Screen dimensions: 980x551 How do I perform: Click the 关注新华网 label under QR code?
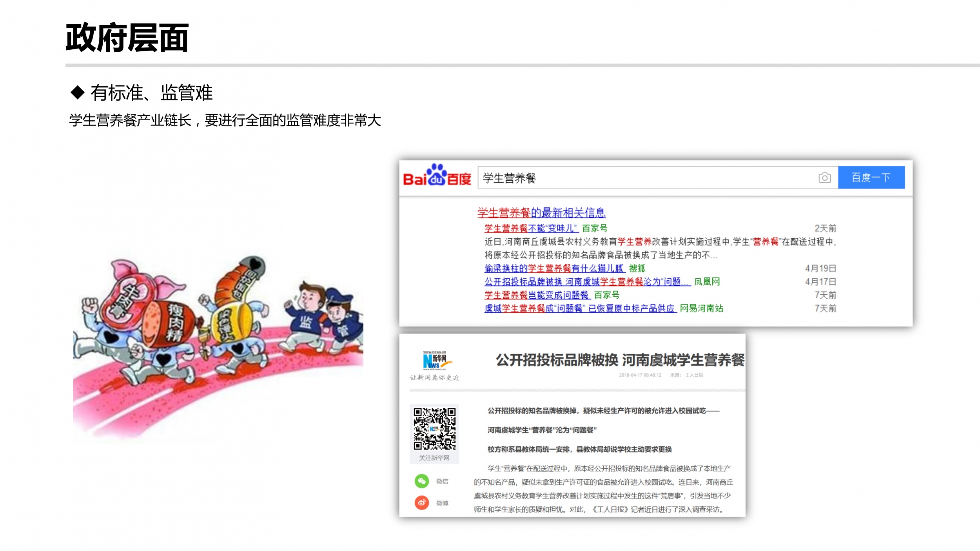[x=434, y=458]
